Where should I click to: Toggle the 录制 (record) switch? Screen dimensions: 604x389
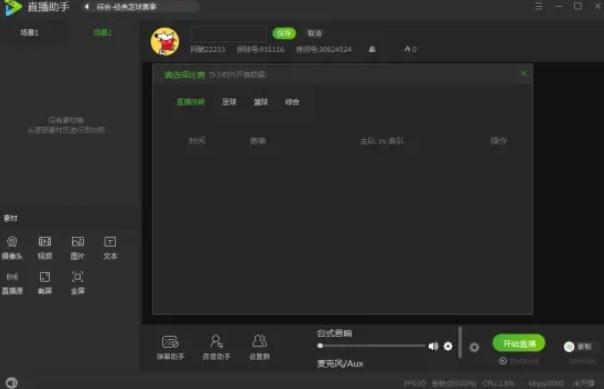coord(569,347)
